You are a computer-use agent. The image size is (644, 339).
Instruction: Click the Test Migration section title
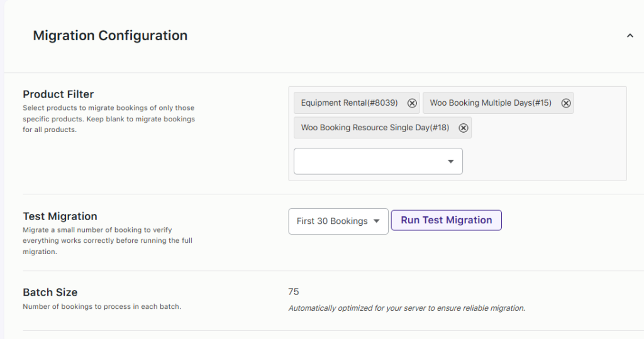click(x=60, y=216)
